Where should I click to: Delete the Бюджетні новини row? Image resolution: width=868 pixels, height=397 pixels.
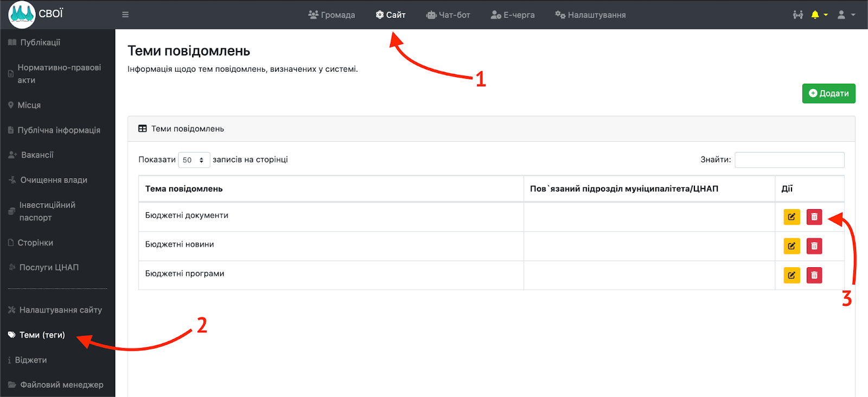coord(814,246)
